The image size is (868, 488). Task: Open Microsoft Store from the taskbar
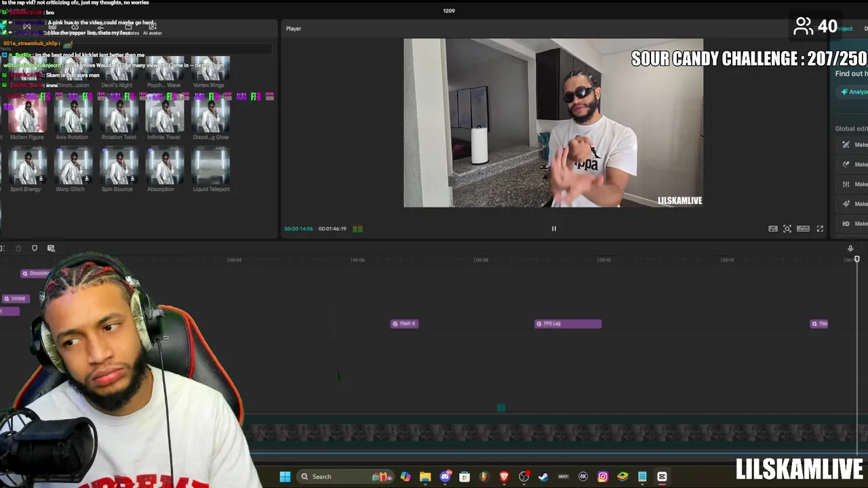click(465, 476)
